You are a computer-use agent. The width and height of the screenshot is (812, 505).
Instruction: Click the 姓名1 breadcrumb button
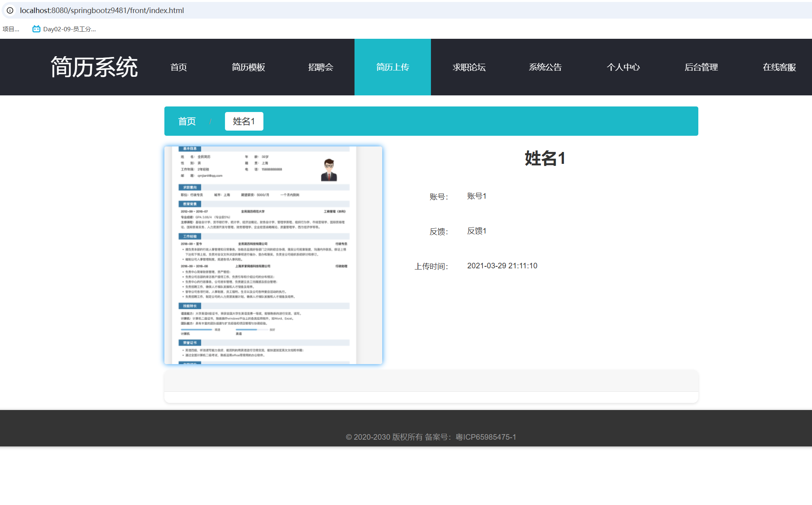click(244, 121)
